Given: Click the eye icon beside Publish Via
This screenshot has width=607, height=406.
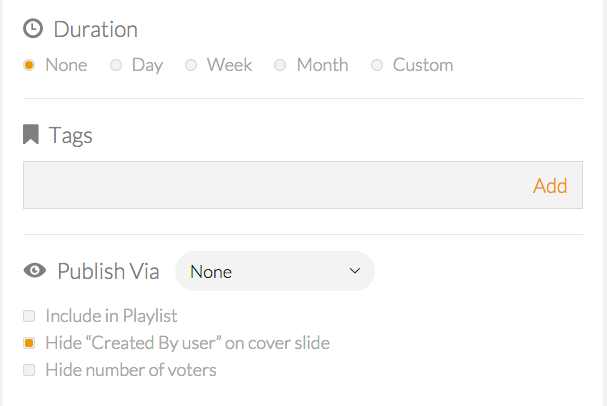Looking at the screenshot, I should [x=35, y=270].
